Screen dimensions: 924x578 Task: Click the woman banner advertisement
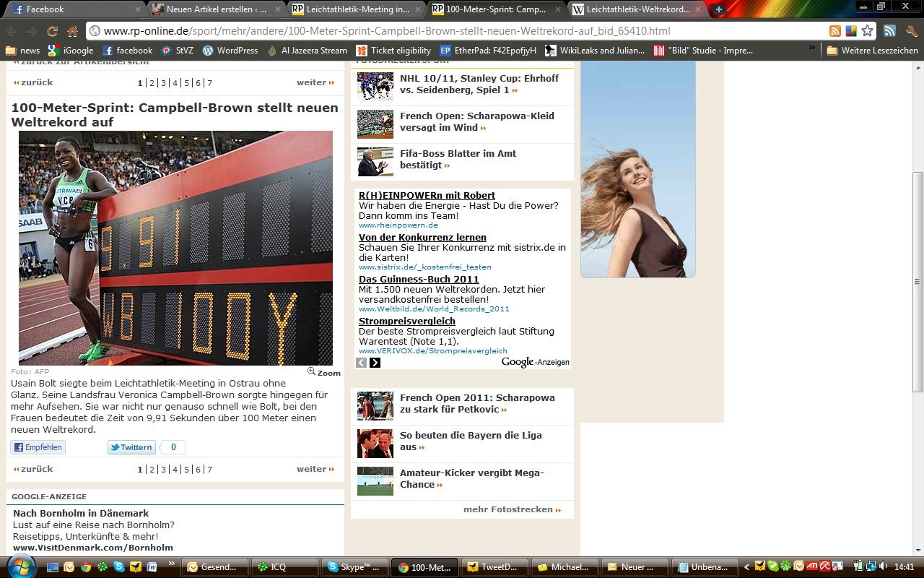(638, 169)
